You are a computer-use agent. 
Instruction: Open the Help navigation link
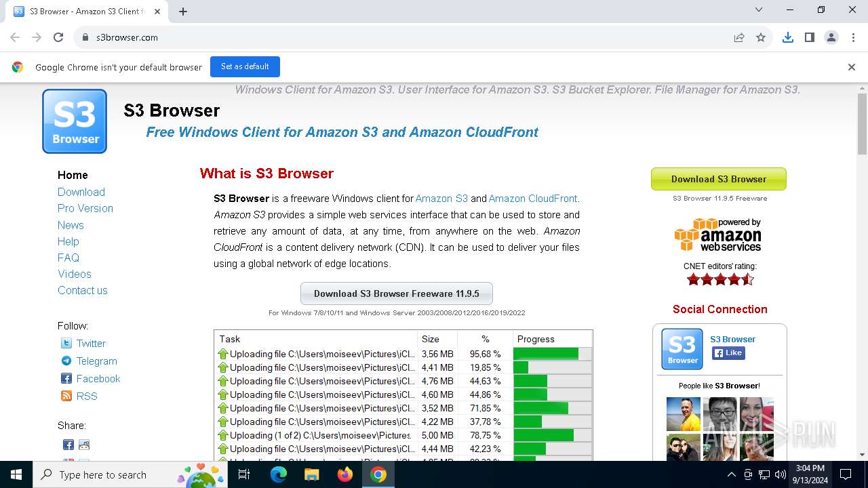pyautogui.click(x=68, y=241)
